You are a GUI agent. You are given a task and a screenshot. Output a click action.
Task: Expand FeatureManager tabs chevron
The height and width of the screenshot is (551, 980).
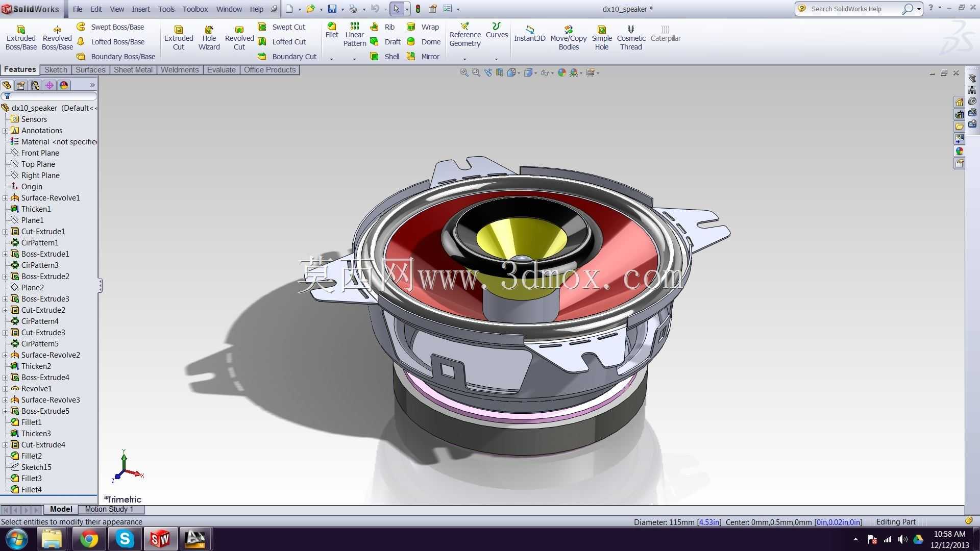coord(92,85)
